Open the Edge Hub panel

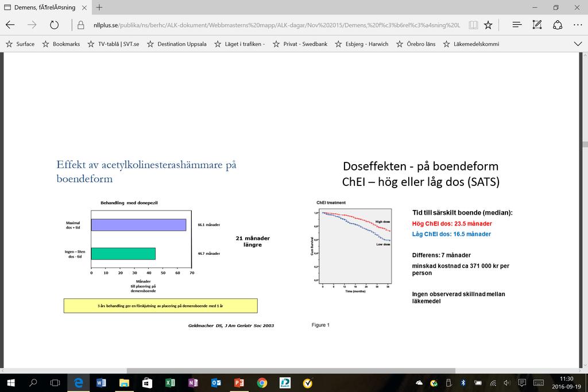[x=517, y=25]
